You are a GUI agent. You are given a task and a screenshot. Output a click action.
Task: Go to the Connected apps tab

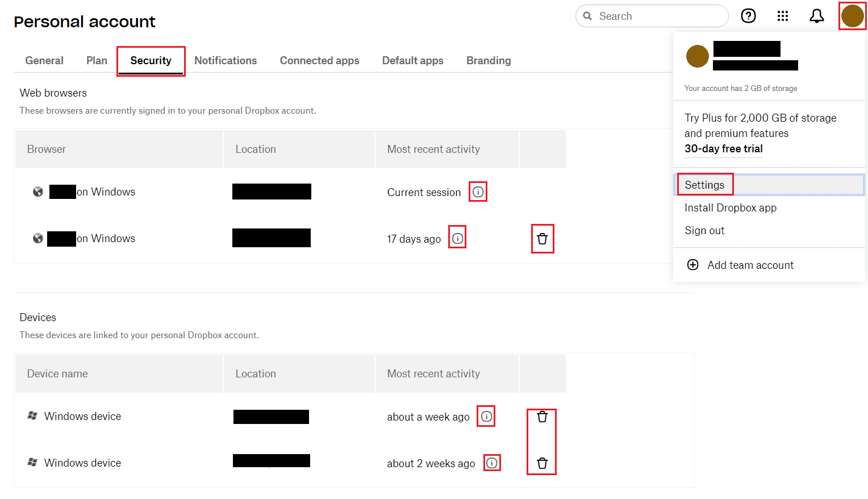319,60
